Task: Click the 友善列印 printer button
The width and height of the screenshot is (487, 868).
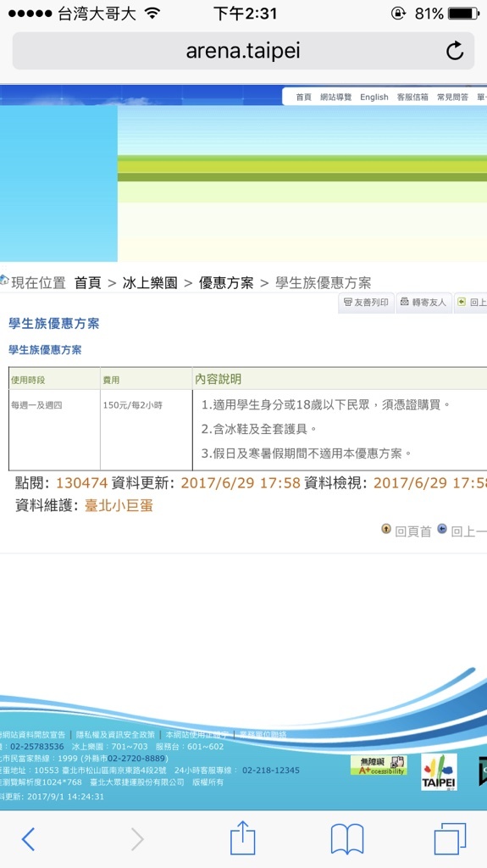Action: (x=366, y=303)
